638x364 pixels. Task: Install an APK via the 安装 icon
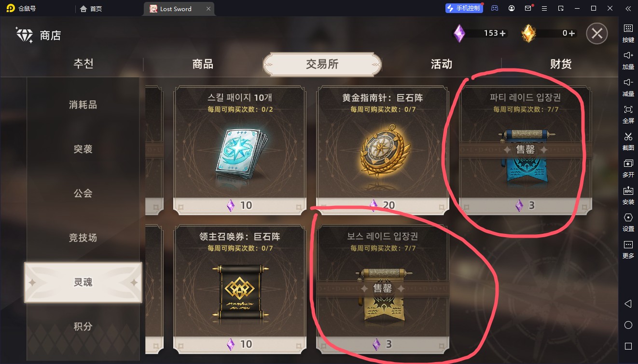[628, 195]
